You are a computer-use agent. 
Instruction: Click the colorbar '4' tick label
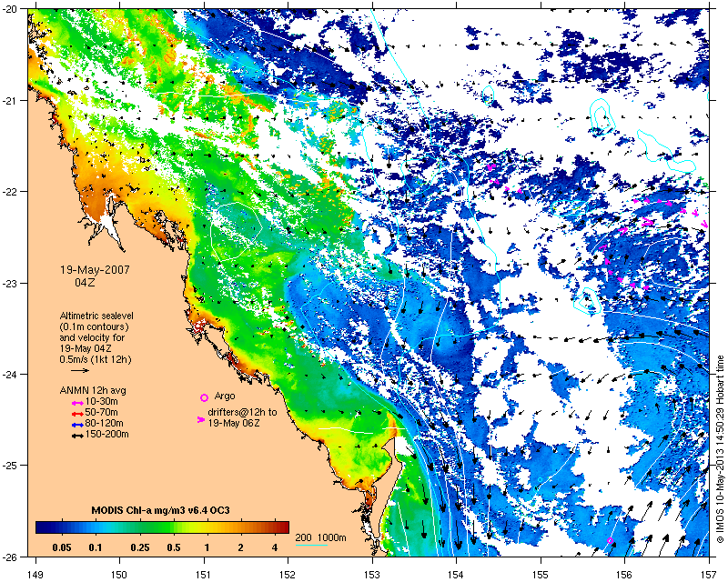[275, 547]
